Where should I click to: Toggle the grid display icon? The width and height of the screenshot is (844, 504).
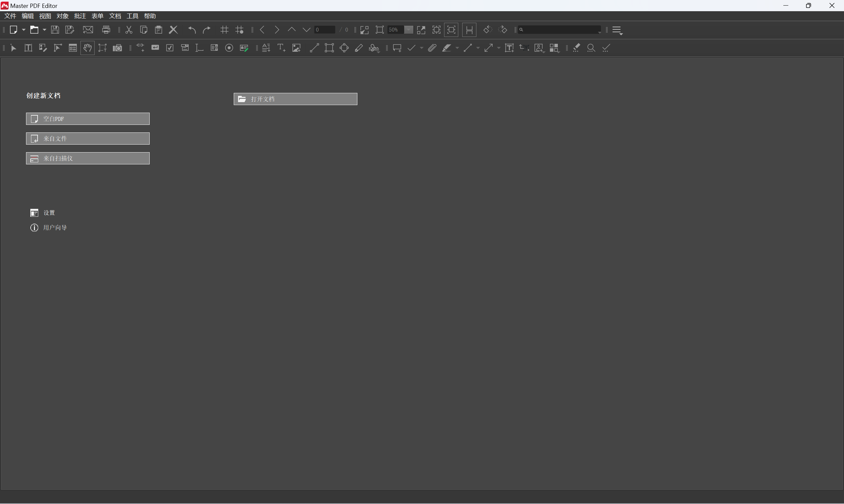click(x=224, y=30)
